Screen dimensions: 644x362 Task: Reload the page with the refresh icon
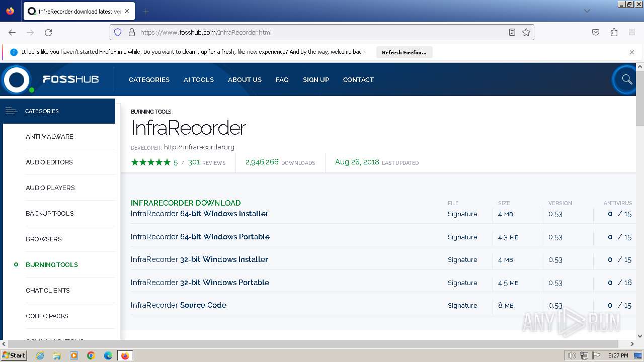(x=48, y=32)
